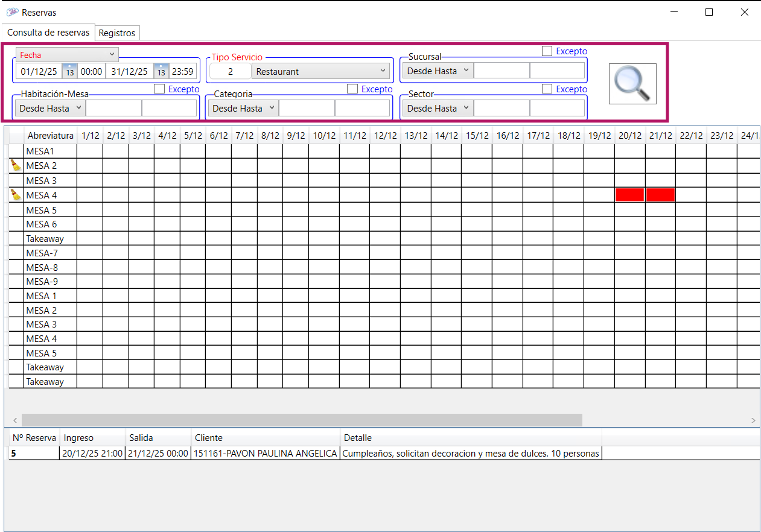Click the Abreviatura column header
Image resolution: width=761 pixels, height=532 pixels.
pyautogui.click(x=50, y=136)
